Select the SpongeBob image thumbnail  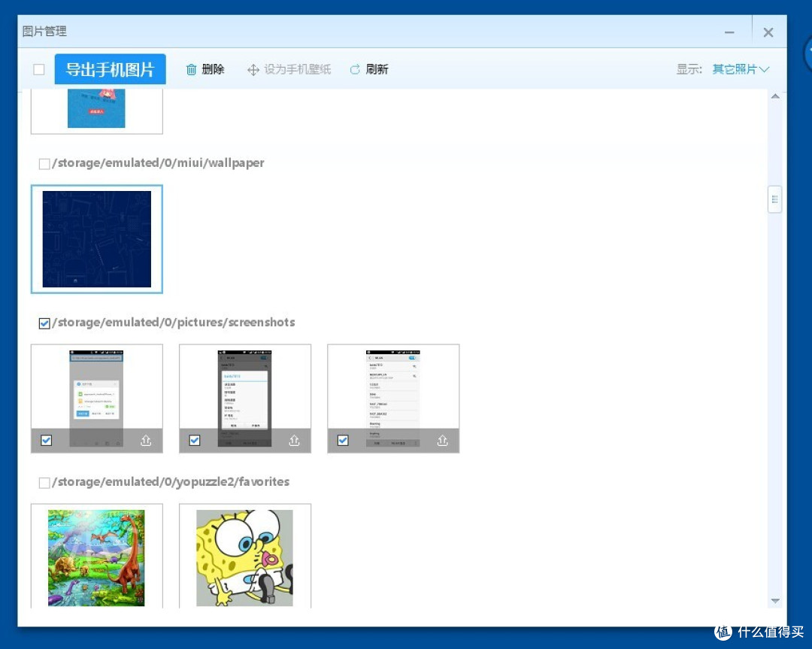[245, 557]
